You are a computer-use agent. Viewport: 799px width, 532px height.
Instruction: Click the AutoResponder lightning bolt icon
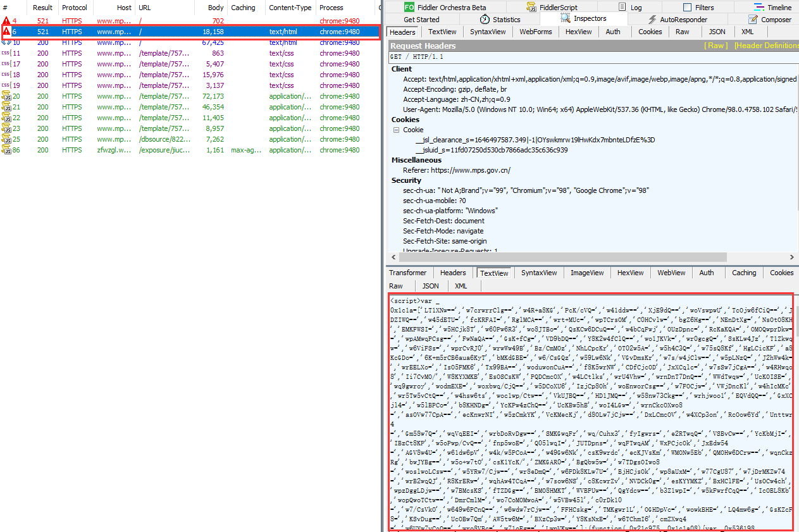651,20
